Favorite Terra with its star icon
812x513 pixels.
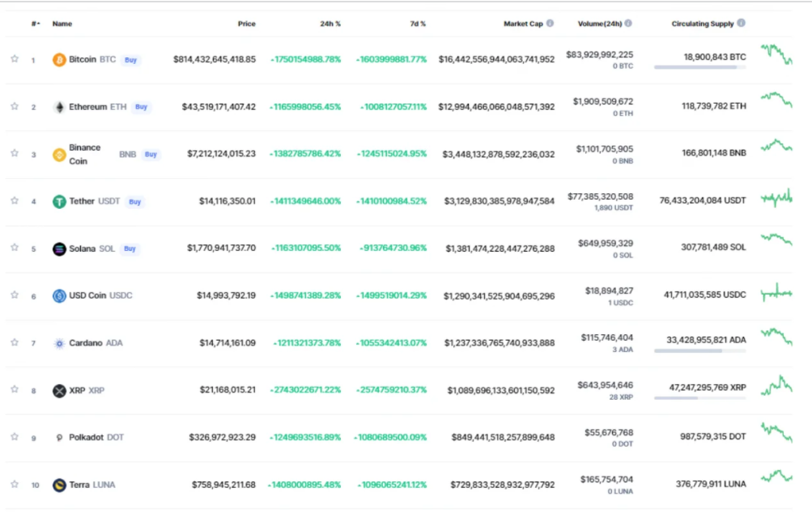tap(14, 485)
